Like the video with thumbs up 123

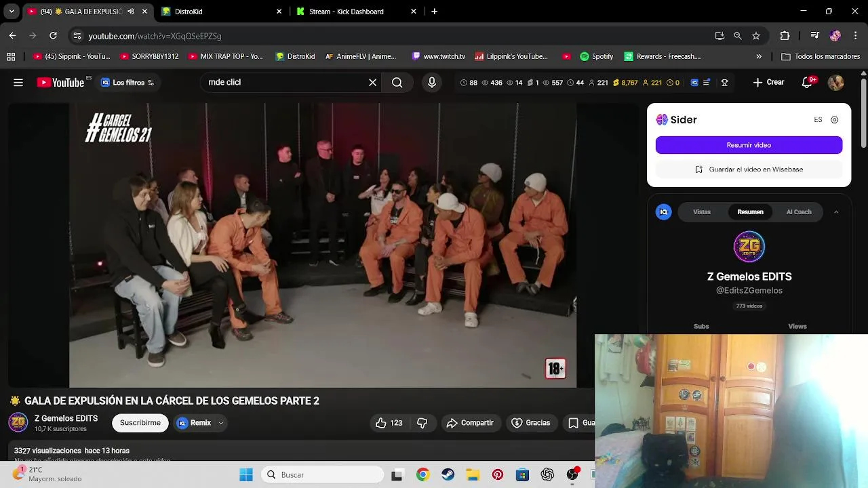click(x=389, y=423)
